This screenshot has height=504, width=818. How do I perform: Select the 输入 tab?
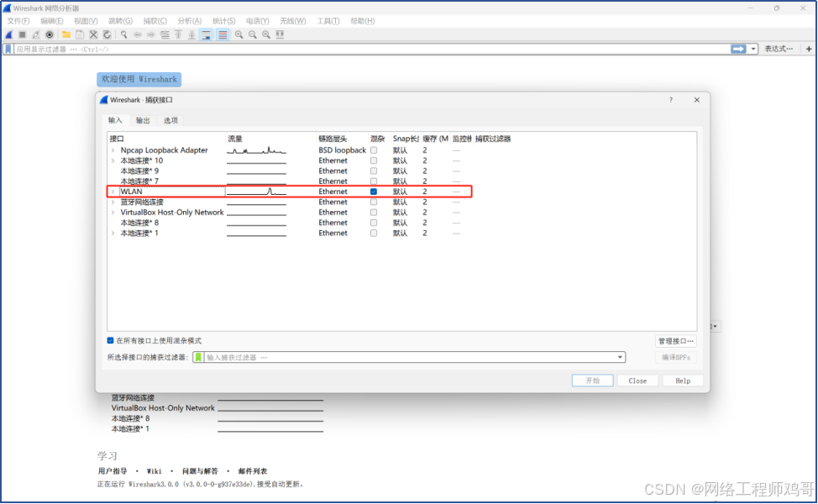115,120
